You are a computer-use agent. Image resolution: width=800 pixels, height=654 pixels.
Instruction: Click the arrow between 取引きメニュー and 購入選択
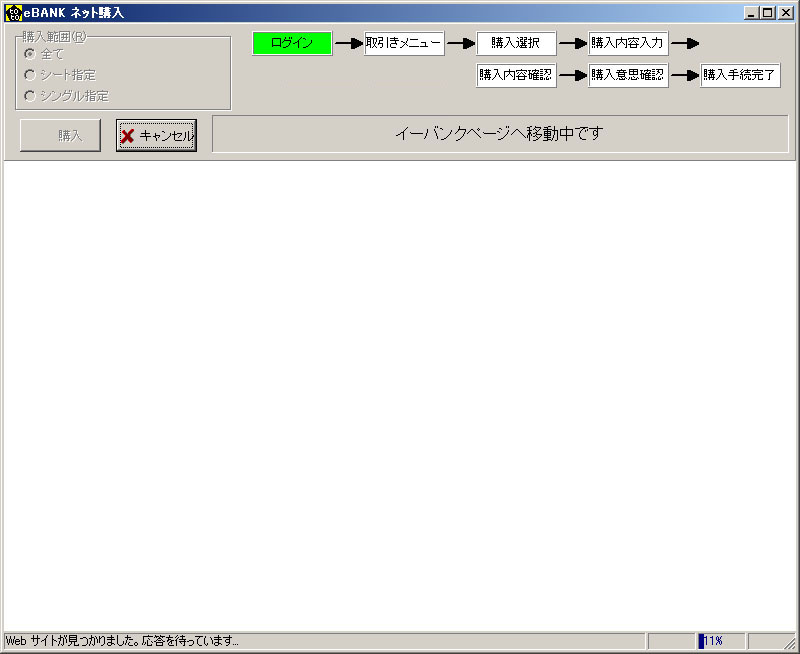pyautogui.click(x=460, y=44)
